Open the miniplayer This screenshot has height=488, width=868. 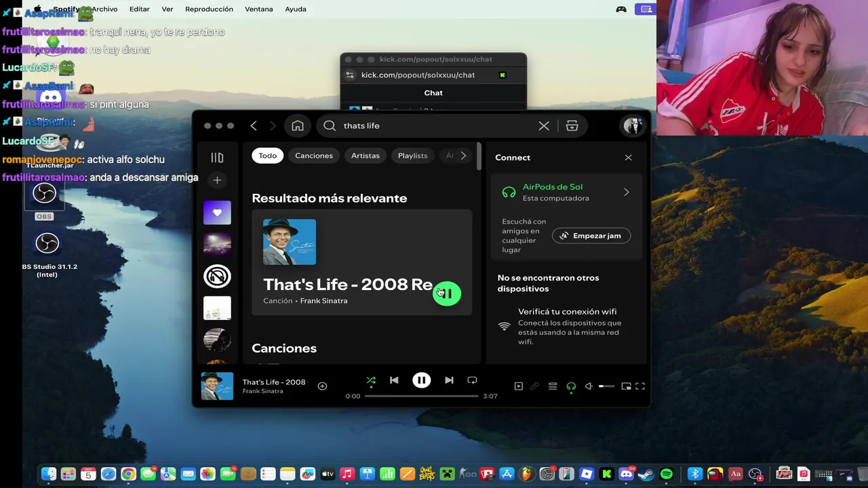626,386
